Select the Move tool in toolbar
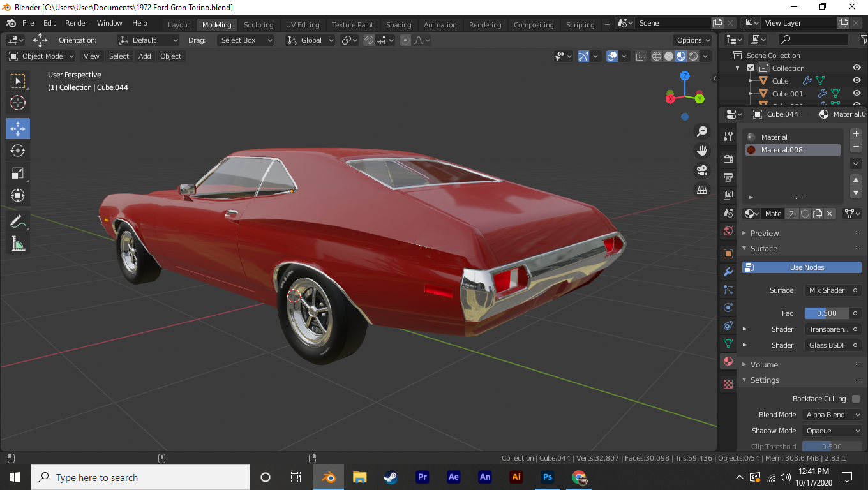Screen dimensions: 868x490 (x=18, y=128)
